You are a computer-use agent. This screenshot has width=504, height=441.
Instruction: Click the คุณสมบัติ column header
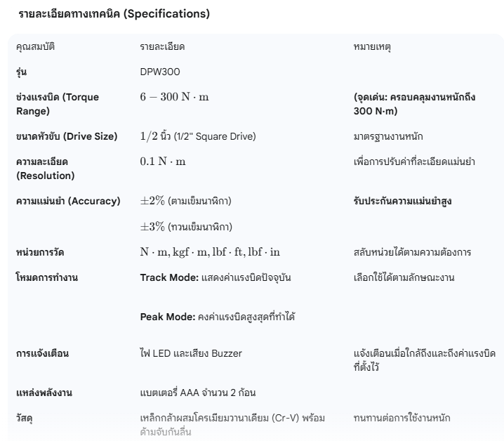[35, 46]
